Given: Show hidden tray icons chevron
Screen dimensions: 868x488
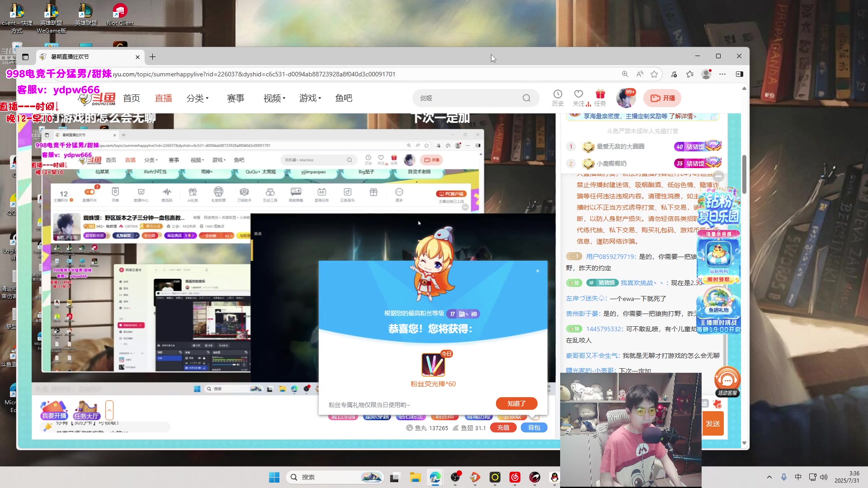Looking at the screenshot, I should click(769, 477).
